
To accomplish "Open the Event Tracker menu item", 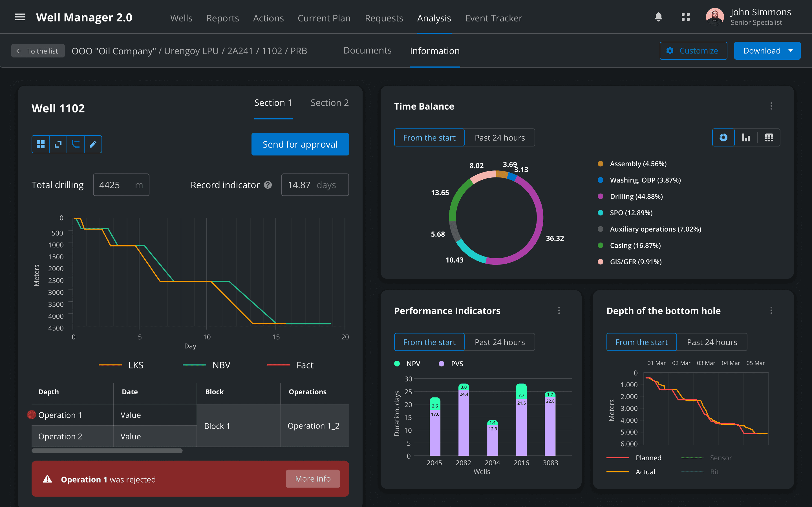I will tap(493, 18).
